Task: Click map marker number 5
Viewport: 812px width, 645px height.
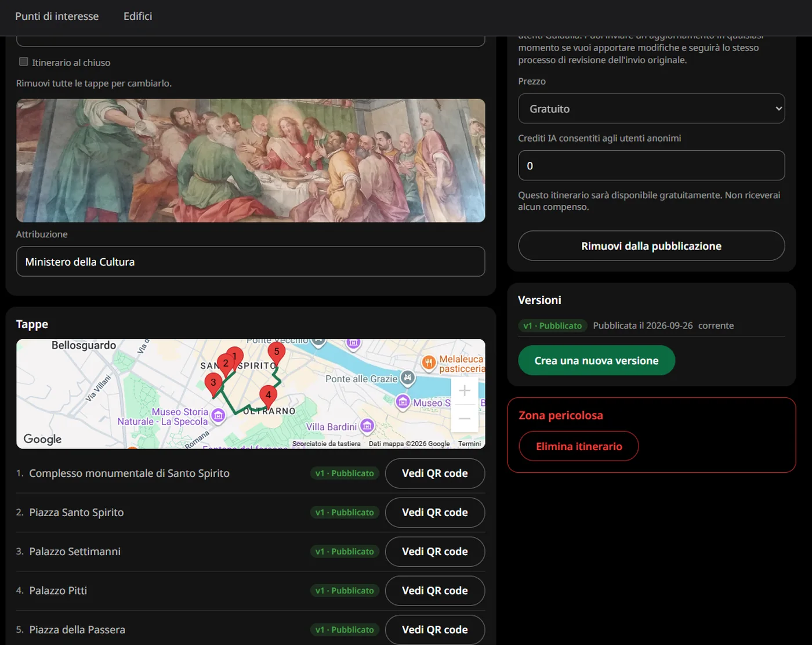Action: coord(277,353)
